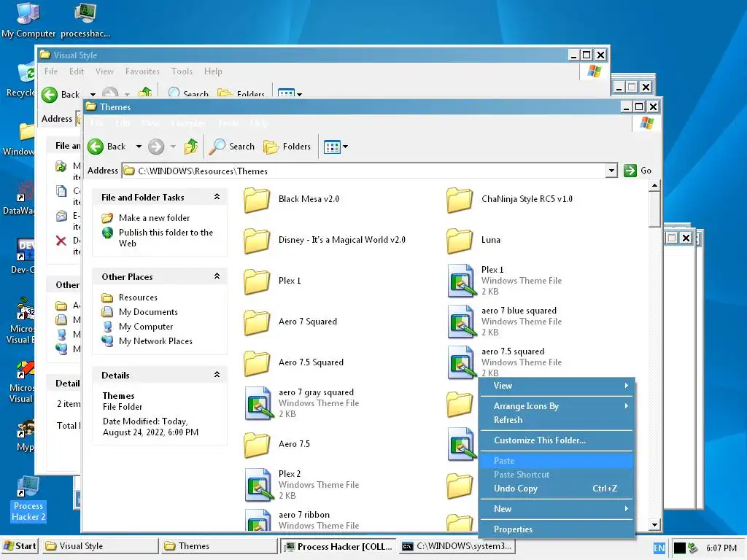Open the processhacker desktop icon
747x560 pixels.
coord(85,20)
